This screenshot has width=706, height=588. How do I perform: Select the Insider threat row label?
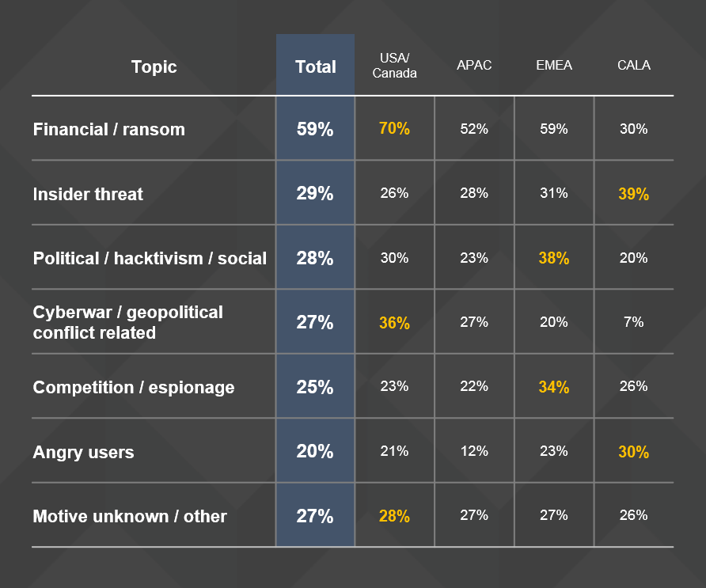(x=88, y=194)
